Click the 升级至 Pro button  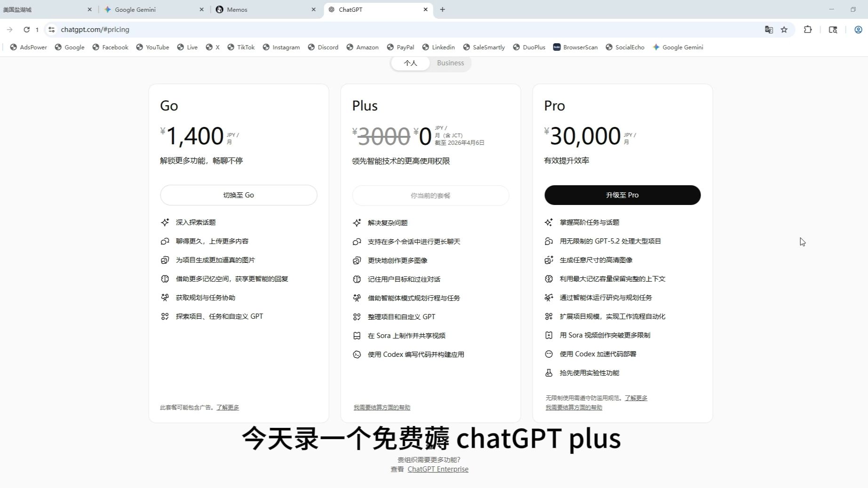coord(622,195)
